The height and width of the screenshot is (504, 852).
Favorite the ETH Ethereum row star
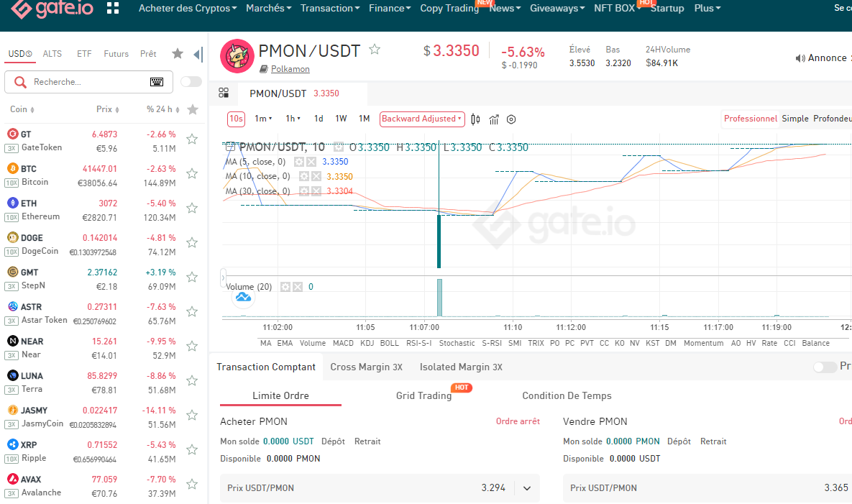[x=192, y=209]
